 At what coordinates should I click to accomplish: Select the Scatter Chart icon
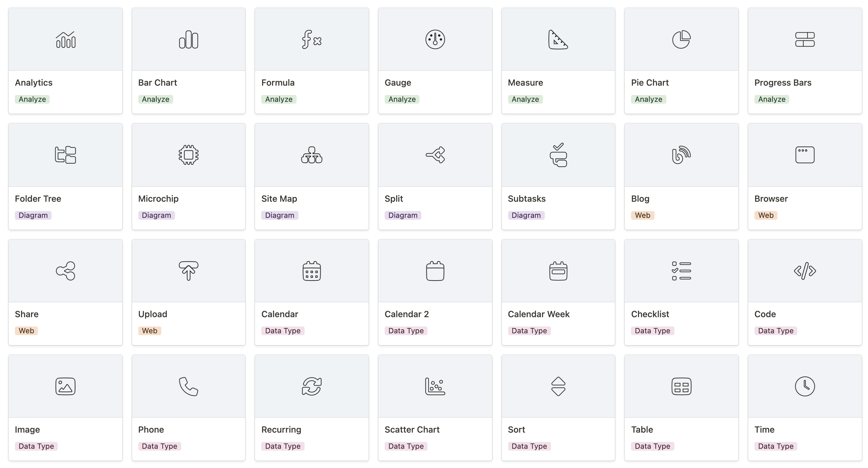(x=435, y=386)
